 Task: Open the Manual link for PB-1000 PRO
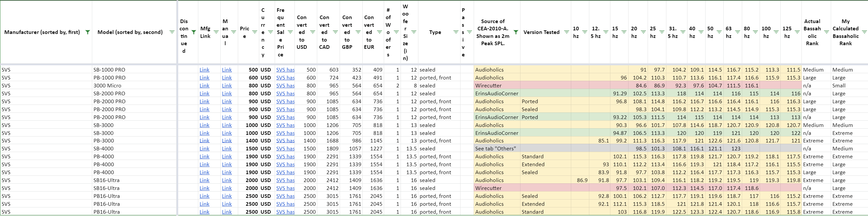tap(227, 77)
